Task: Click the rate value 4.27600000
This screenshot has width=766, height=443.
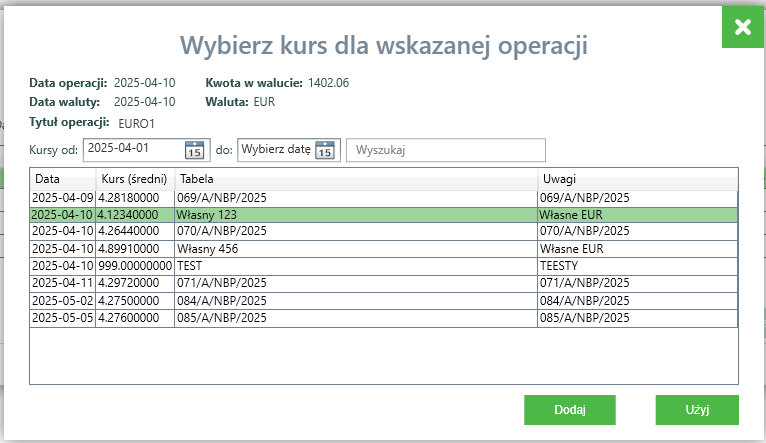Action: point(128,318)
